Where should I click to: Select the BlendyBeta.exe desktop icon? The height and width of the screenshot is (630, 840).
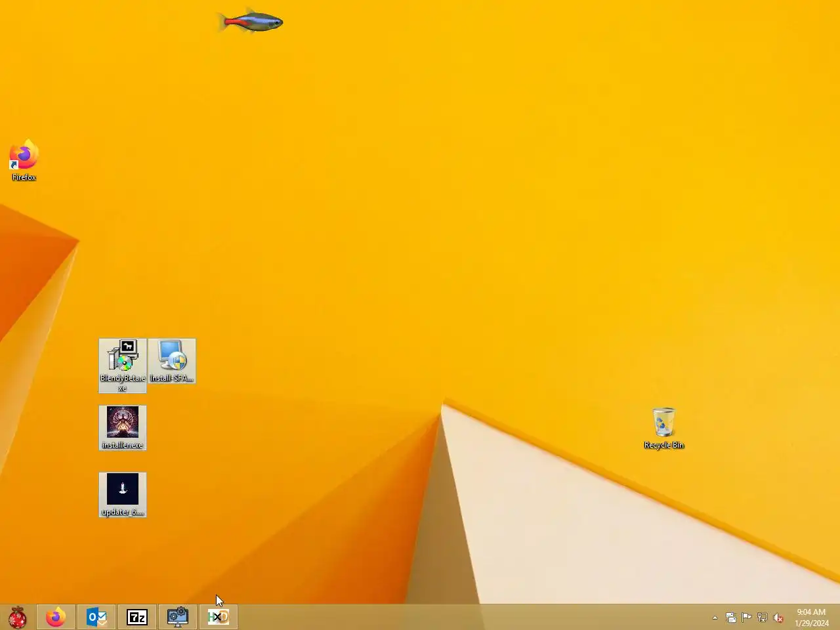[x=123, y=366]
